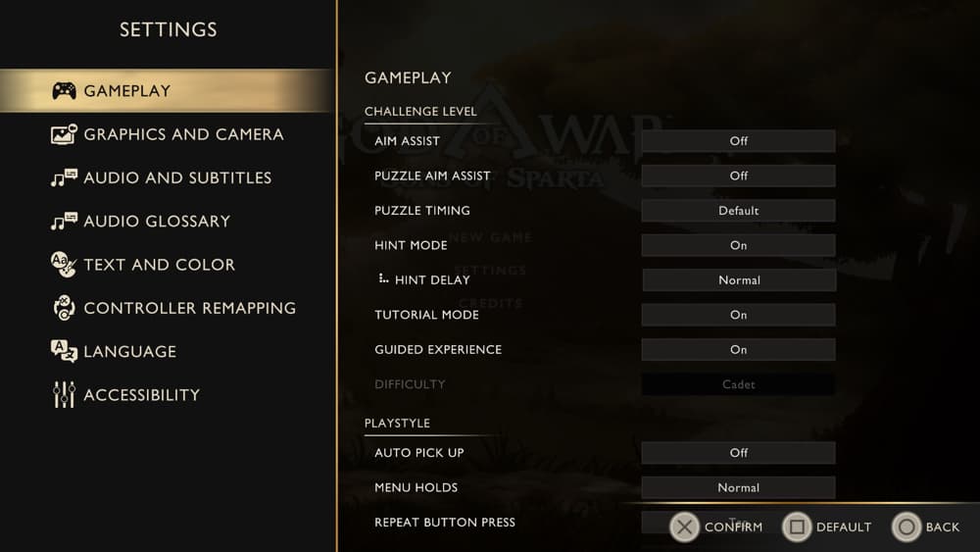The width and height of the screenshot is (980, 552).
Task: Open the Graphics and Camera settings category
Action: coord(183,134)
